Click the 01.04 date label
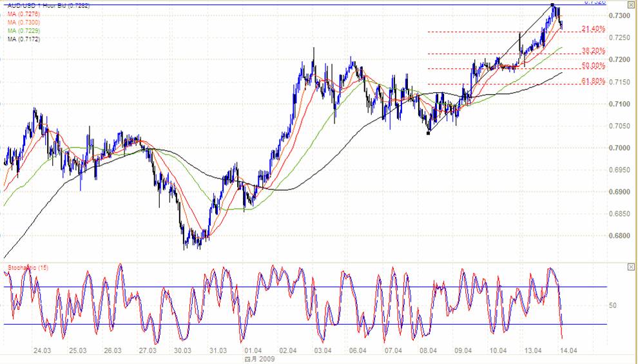The height and width of the screenshot is (364, 638). point(253,350)
